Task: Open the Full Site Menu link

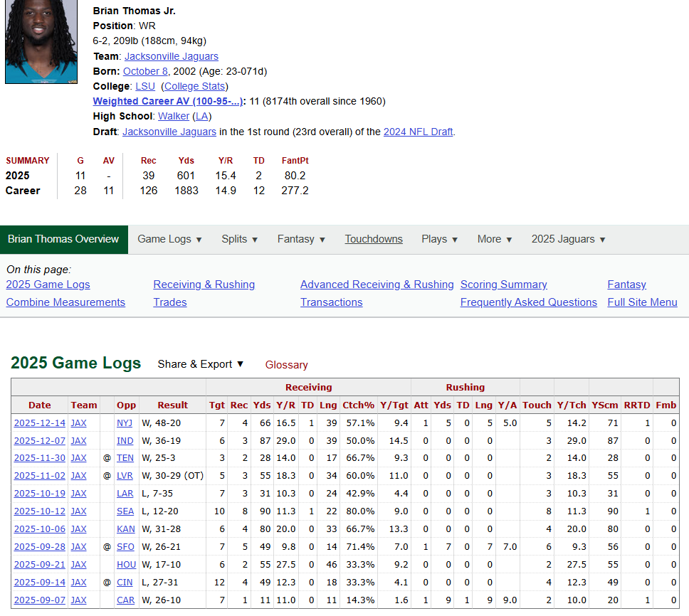Action: pos(643,302)
